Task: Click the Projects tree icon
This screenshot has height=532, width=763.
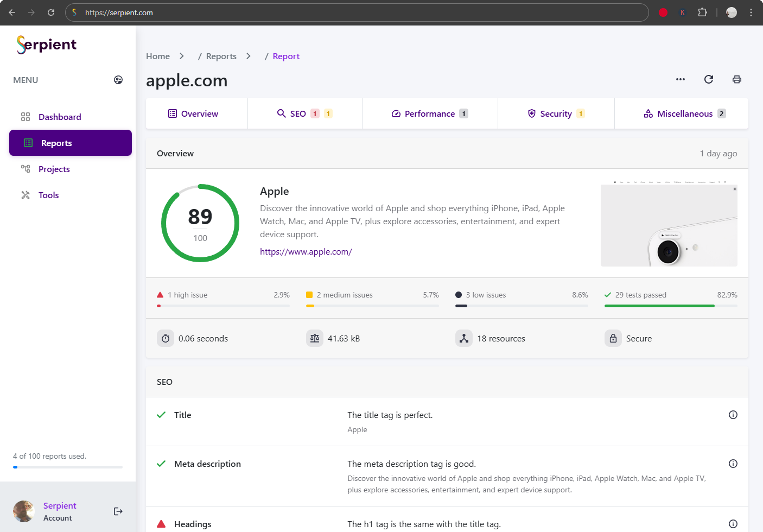Action: pyautogui.click(x=26, y=169)
